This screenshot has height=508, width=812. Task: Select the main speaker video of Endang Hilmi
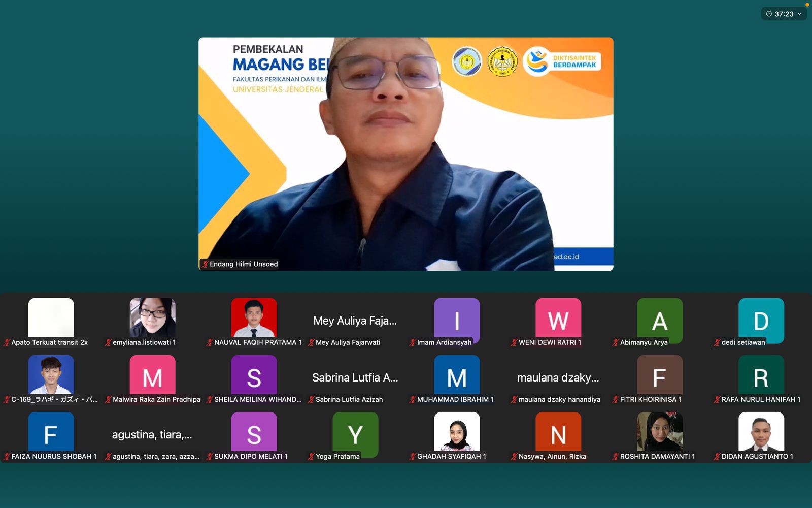[406, 152]
